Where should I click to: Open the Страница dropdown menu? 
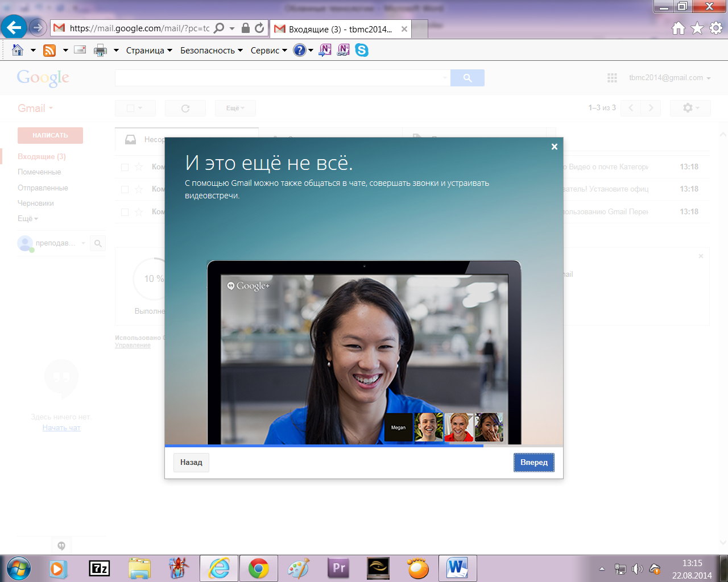click(x=149, y=50)
